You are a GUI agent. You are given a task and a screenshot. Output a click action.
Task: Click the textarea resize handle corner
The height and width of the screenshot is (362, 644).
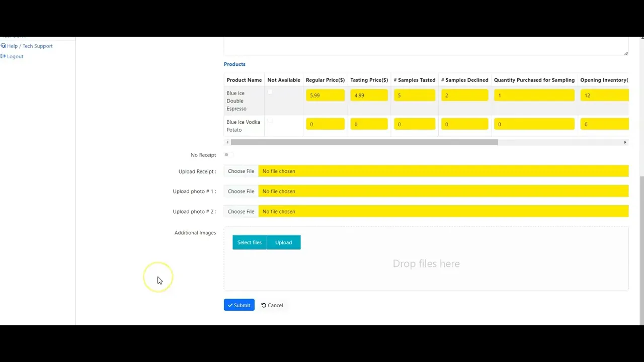point(626,53)
